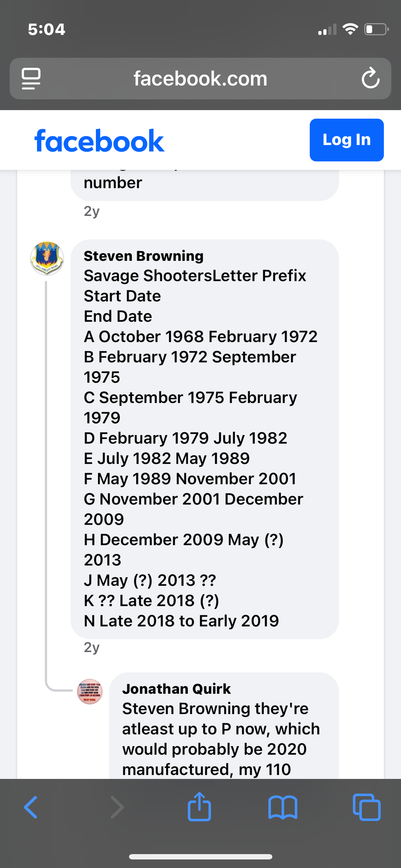Image resolution: width=401 pixels, height=868 pixels.
Task: Tap the facebook.com address field
Action: point(200,78)
